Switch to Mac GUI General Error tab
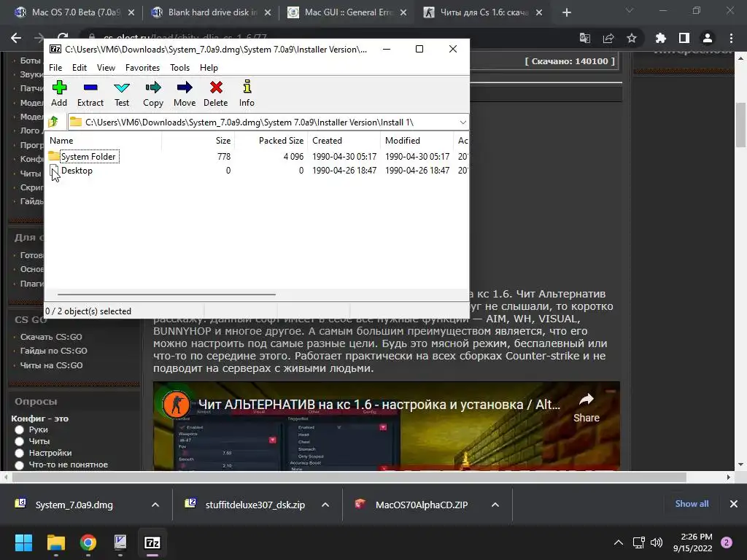The image size is (747, 560). tap(347, 12)
